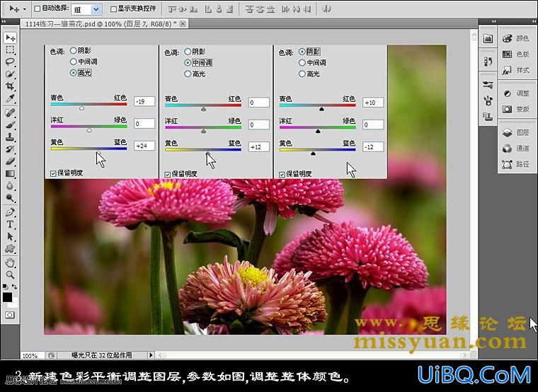Select 高光 radio in the panel showing +24
The image size is (538, 392).
coord(73,73)
